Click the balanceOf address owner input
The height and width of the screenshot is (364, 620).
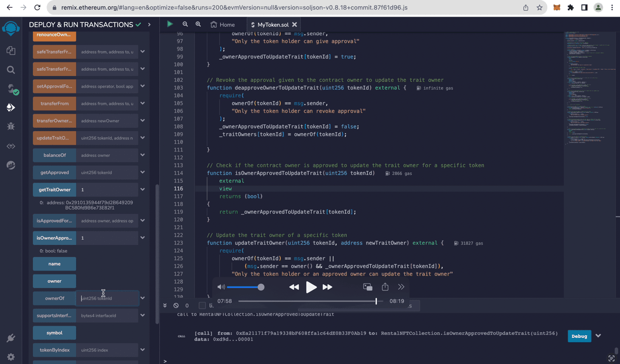pyautogui.click(x=107, y=155)
